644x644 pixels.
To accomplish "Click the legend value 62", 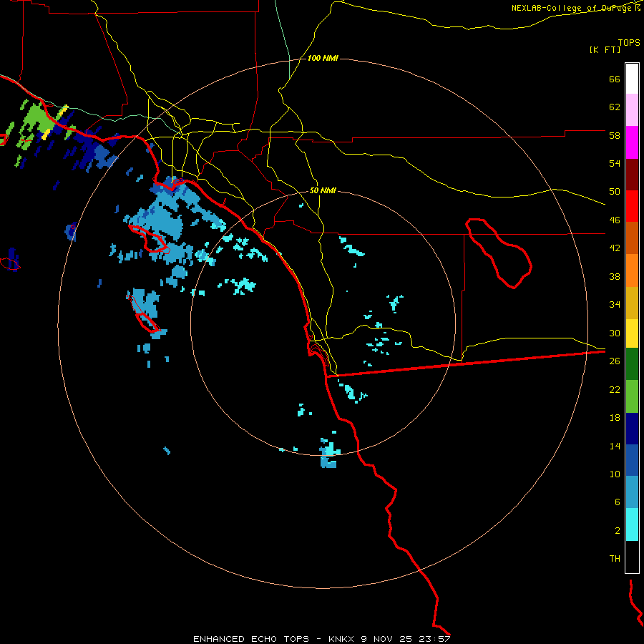I will [x=615, y=107].
